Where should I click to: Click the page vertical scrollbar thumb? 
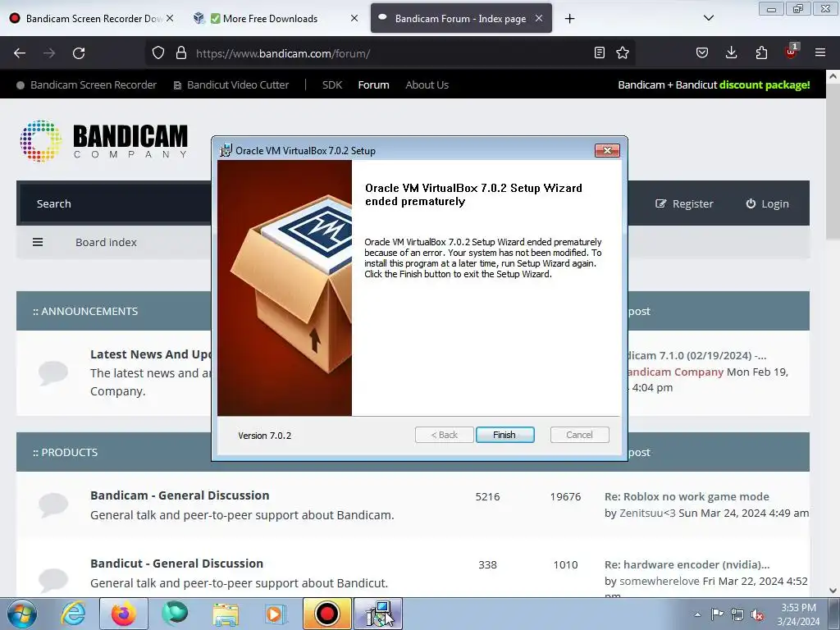point(833,162)
